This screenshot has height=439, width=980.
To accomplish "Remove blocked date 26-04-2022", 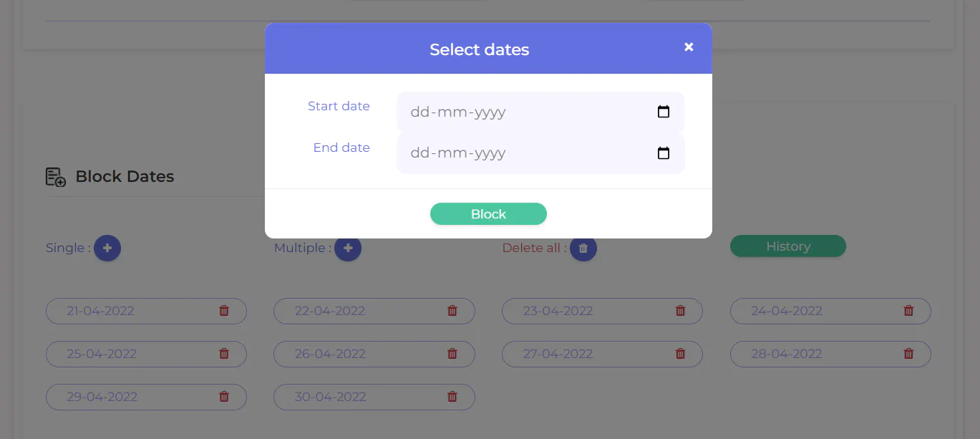I will [452, 354].
